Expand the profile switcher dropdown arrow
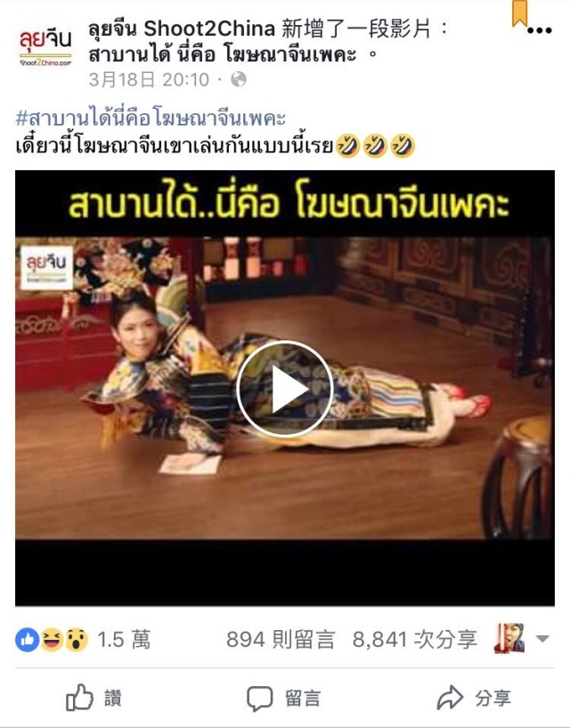This screenshot has height=728, width=570. click(x=542, y=639)
